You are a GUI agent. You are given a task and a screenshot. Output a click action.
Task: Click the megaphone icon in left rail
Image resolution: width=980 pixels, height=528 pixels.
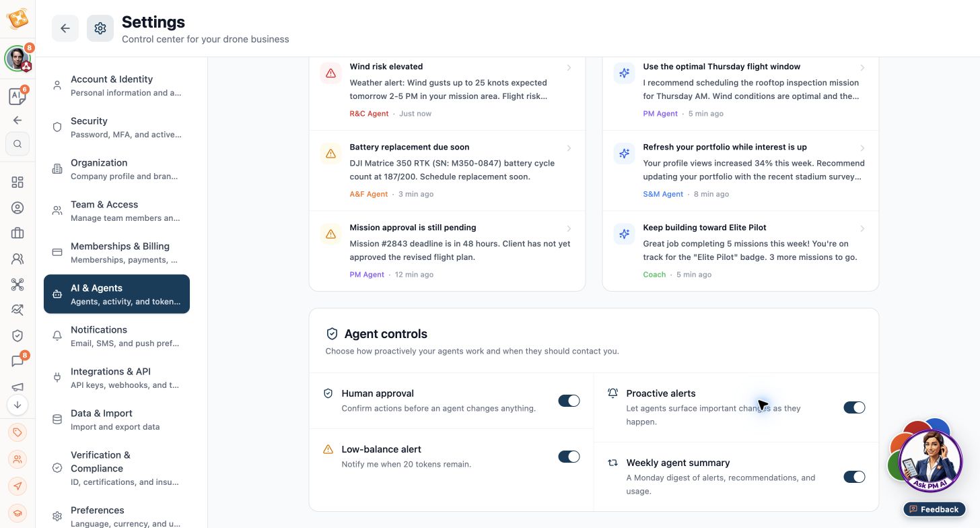(x=17, y=387)
